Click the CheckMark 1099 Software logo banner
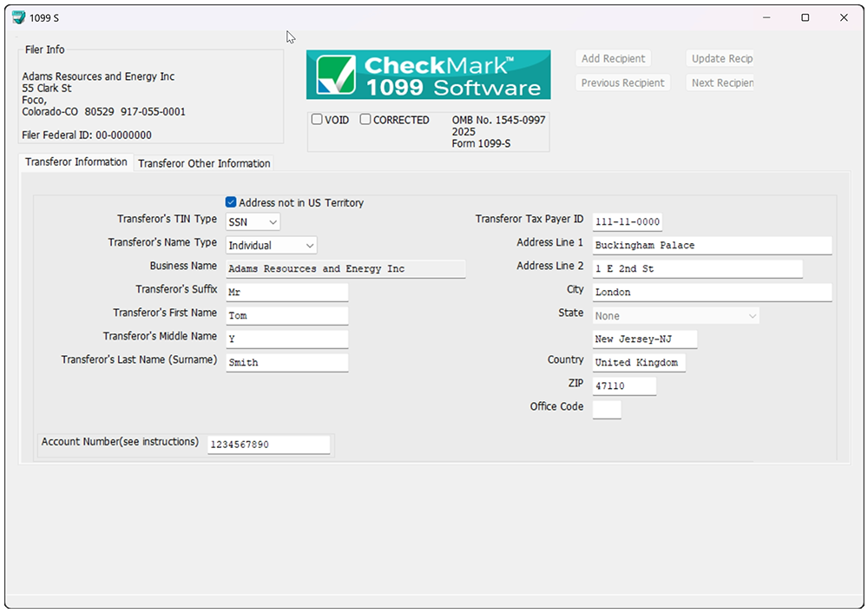This screenshot has height=613, width=868. coord(429,75)
